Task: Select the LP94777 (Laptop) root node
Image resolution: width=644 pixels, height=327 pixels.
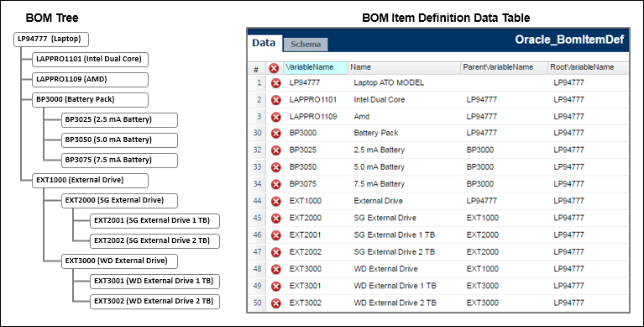Action: pyautogui.click(x=51, y=40)
